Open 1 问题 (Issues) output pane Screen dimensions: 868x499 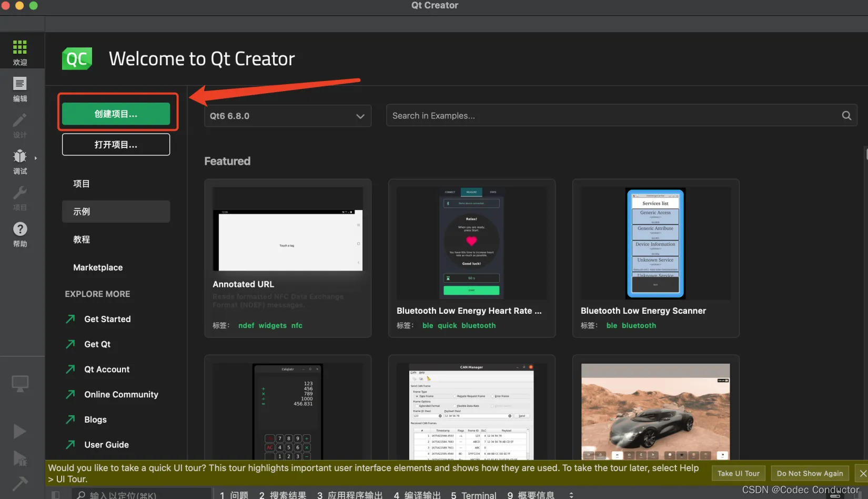(x=234, y=495)
